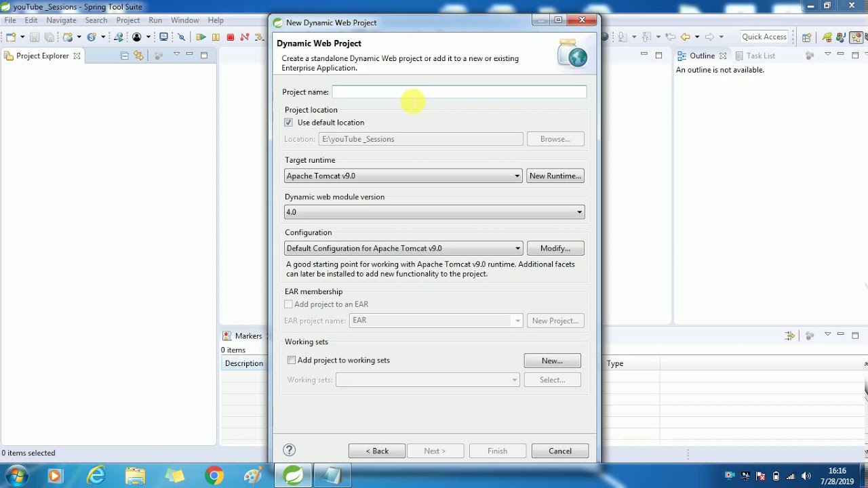The width and height of the screenshot is (868, 488).
Task: Click the Boot Dashboard profile icon
Action: coord(137,37)
